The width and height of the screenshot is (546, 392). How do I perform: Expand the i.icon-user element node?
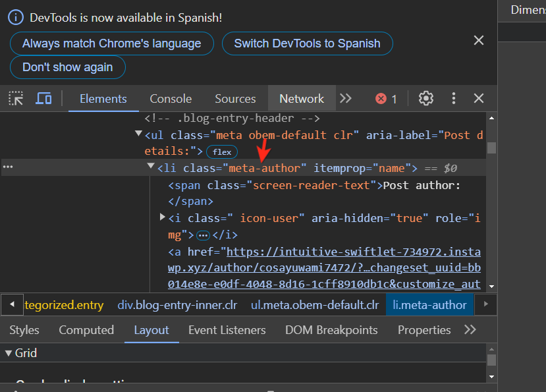pyautogui.click(x=161, y=216)
